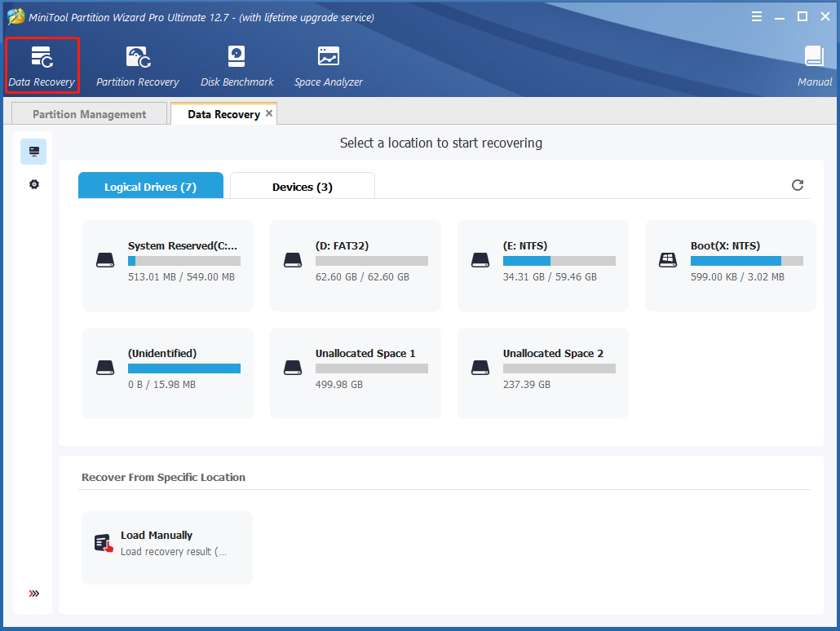Screen dimensions: 840x631
Task: Click the Boot(X: NTFS) drive icon
Action: (x=667, y=260)
